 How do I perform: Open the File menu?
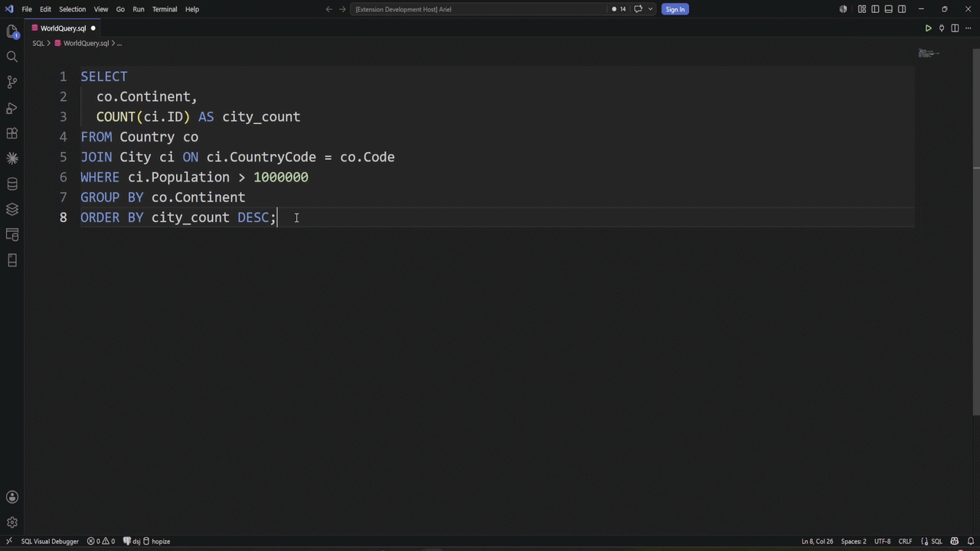click(x=27, y=9)
